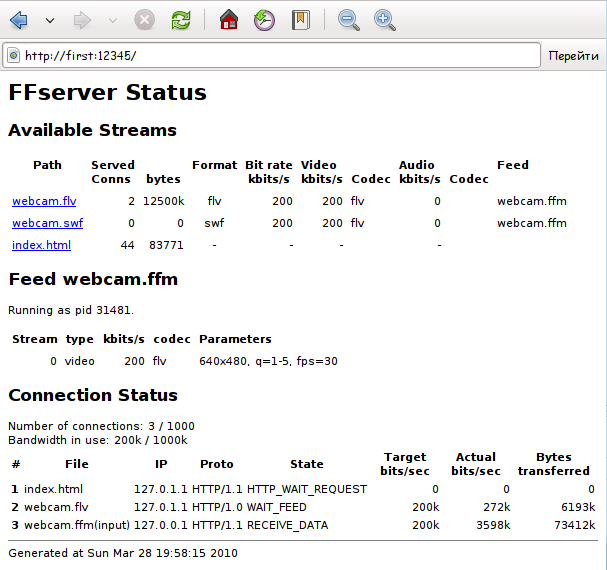The image size is (607, 570).
Task: Click the 'Generated at Sun Mar 28' timestamp
Action: (123, 553)
